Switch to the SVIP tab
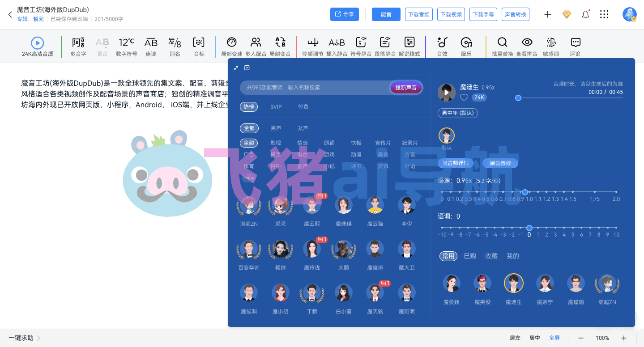644x347 pixels. point(276,107)
